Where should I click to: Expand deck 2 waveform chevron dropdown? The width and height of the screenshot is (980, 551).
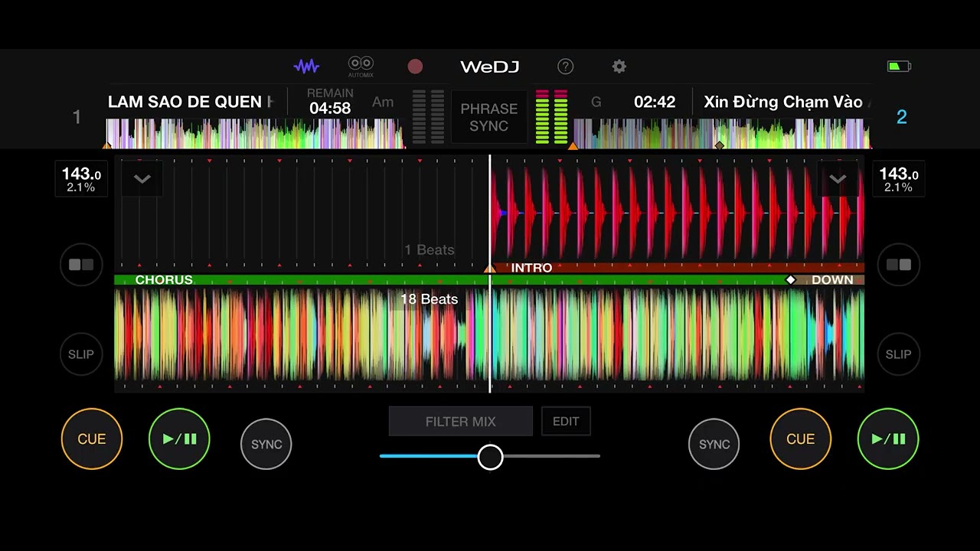click(x=838, y=179)
